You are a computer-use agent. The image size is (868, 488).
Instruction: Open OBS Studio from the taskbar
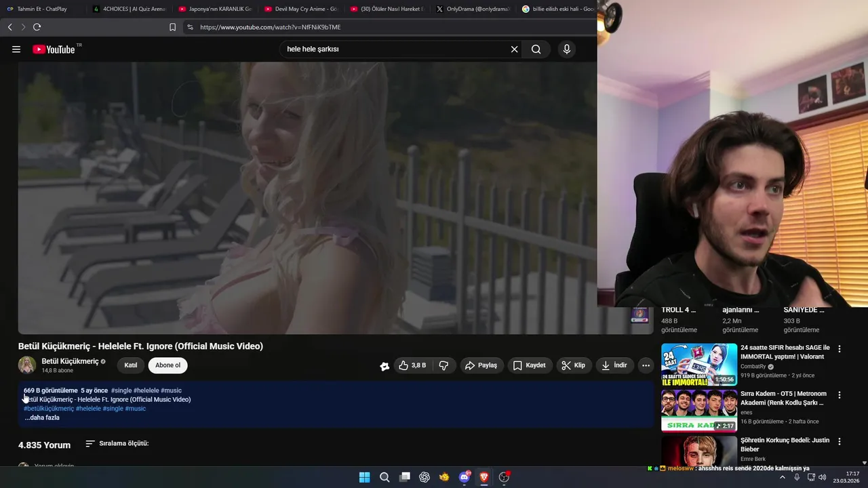pos(504,477)
